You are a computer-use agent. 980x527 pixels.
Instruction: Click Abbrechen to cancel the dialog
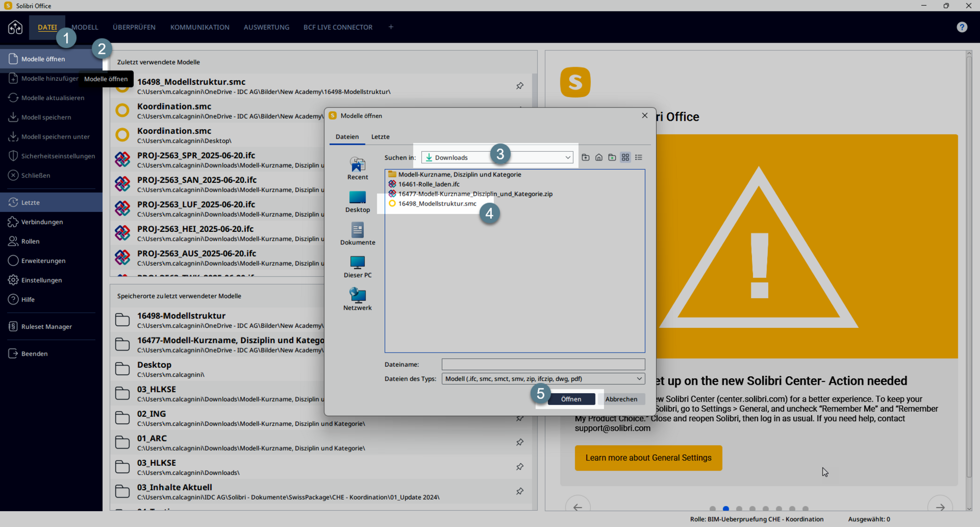(621, 399)
